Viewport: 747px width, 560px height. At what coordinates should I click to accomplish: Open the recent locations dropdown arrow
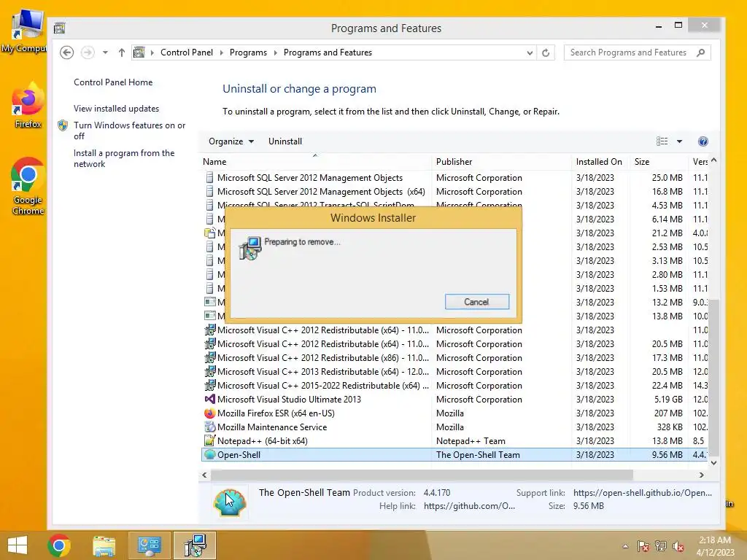click(105, 52)
